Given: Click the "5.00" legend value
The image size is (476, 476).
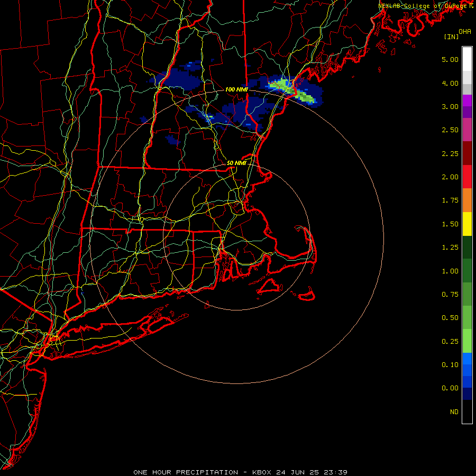Looking at the screenshot, I should pyautogui.click(x=450, y=59).
